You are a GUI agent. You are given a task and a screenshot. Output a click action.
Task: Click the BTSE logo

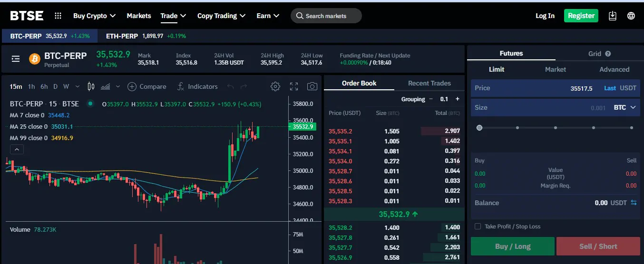27,16
